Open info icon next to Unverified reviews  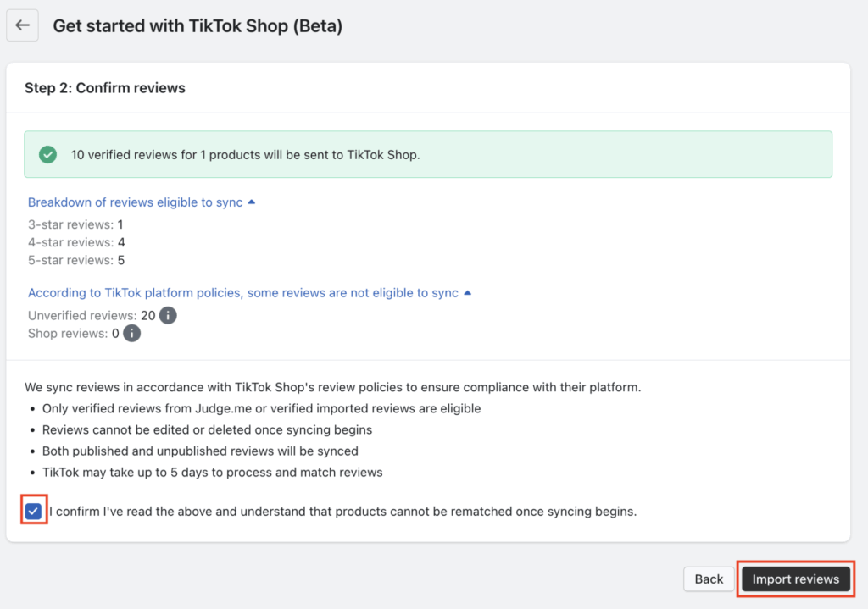[168, 315]
